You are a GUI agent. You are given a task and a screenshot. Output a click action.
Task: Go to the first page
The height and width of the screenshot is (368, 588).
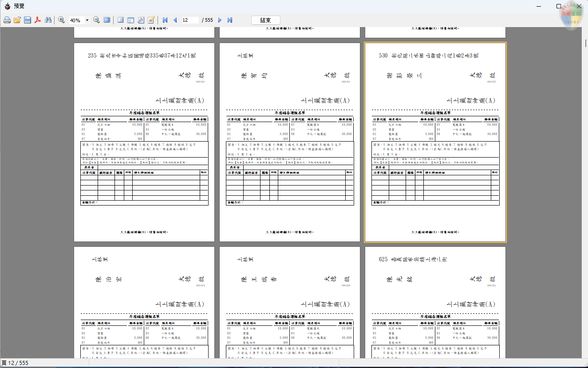165,20
